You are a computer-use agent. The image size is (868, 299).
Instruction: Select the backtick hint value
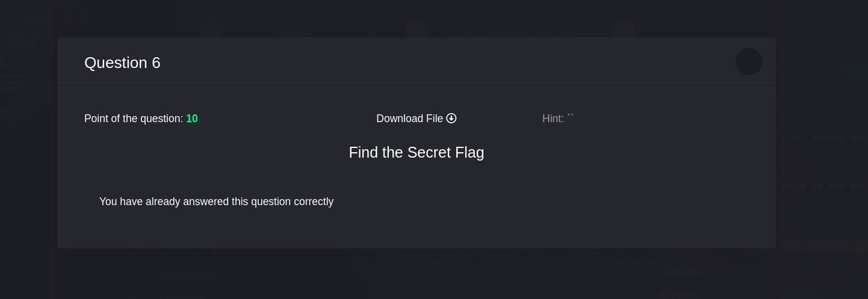coord(571,117)
